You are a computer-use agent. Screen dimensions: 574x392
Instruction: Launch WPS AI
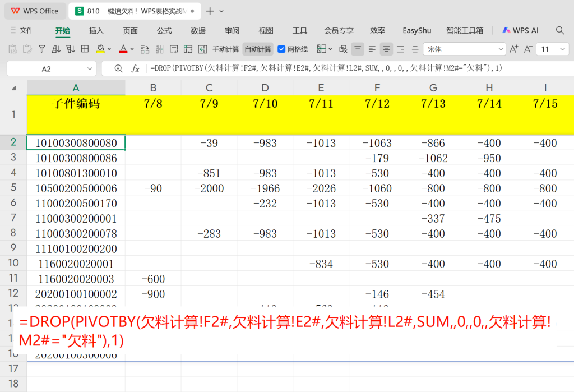[x=520, y=30]
